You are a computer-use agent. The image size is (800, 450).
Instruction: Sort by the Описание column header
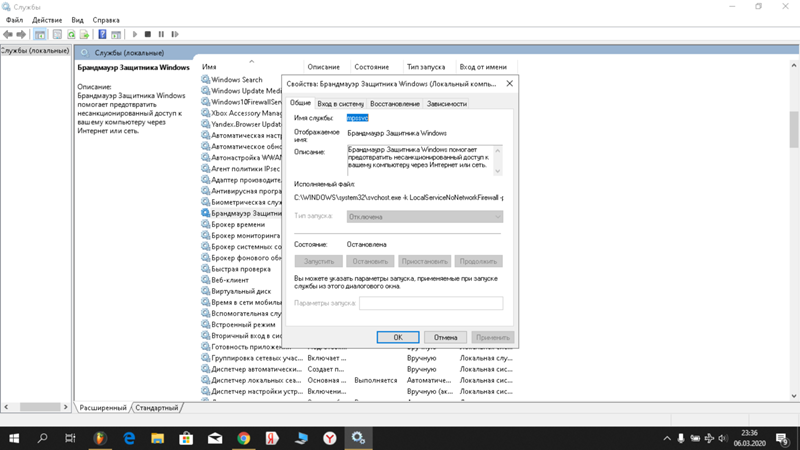click(323, 67)
